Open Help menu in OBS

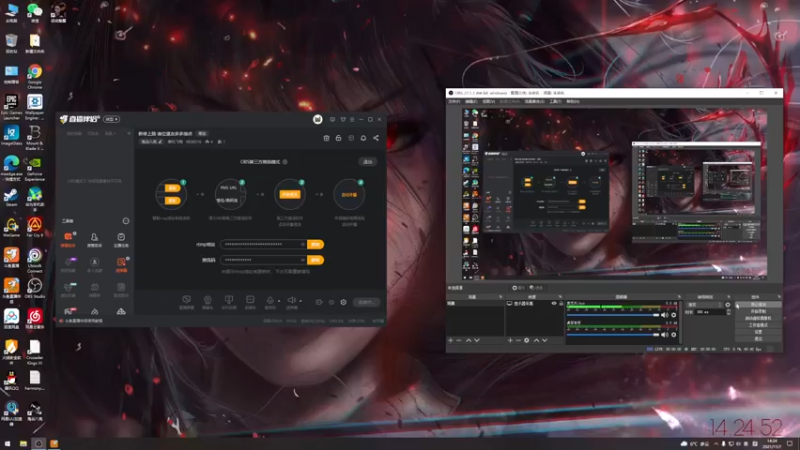(x=573, y=102)
